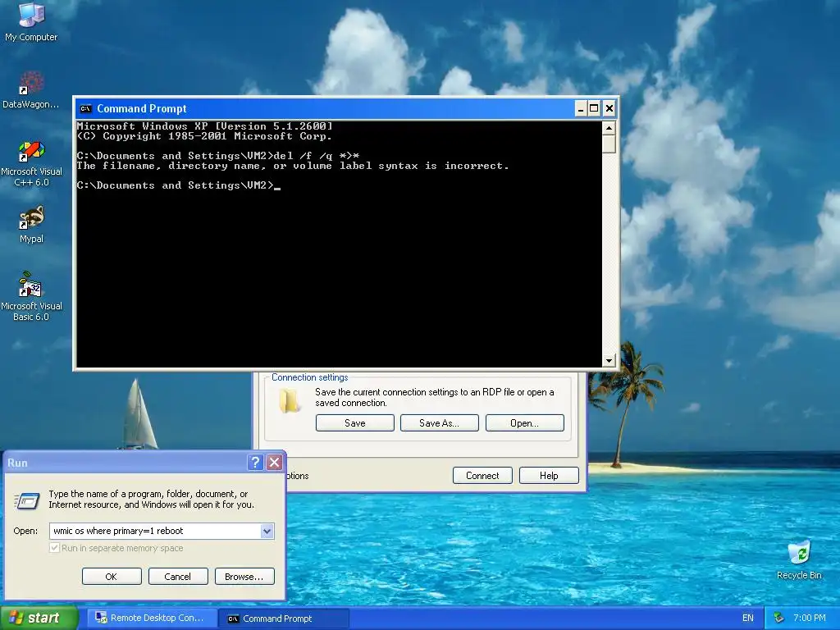
Task: Click the Run dialog help question-mark button
Action: click(x=256, y=463)
